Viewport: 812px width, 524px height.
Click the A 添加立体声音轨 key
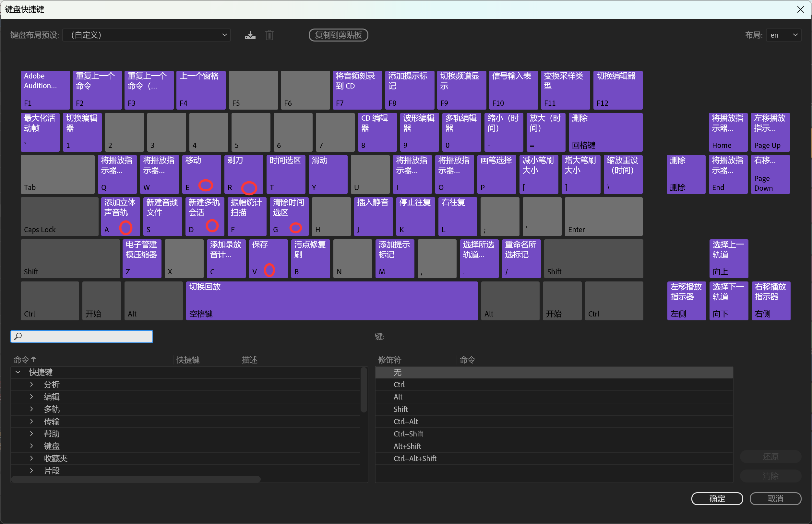tap(120, 216)
